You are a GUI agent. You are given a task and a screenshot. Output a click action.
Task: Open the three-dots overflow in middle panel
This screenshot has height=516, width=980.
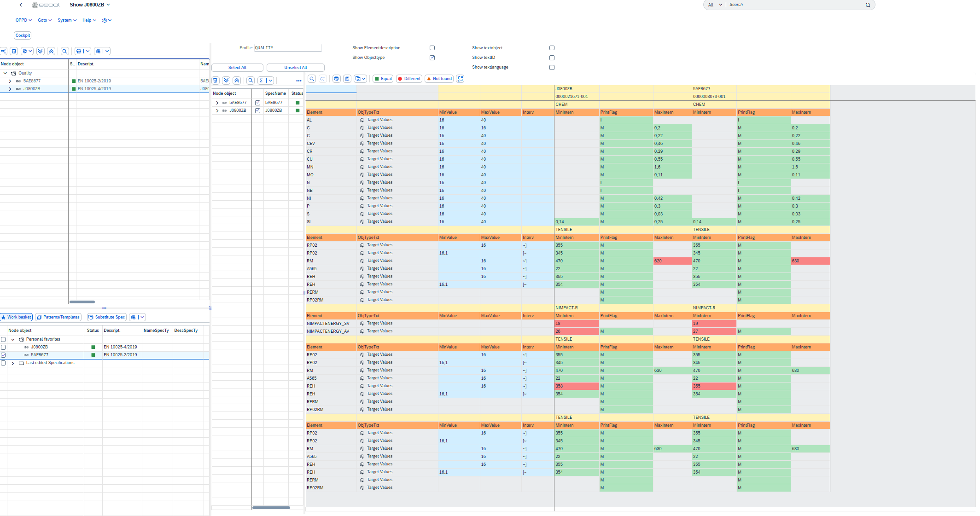click(298, 81)
